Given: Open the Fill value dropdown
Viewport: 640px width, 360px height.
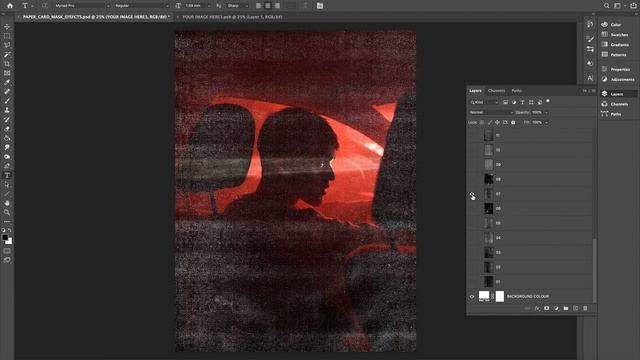Looking at the screenshot, I should [547, 122].
